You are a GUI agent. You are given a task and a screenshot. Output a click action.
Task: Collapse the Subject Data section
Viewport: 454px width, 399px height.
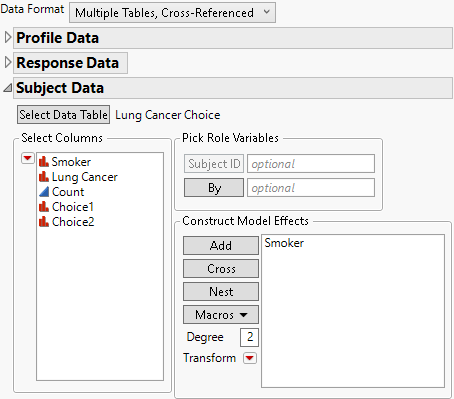tap(8, 88)
